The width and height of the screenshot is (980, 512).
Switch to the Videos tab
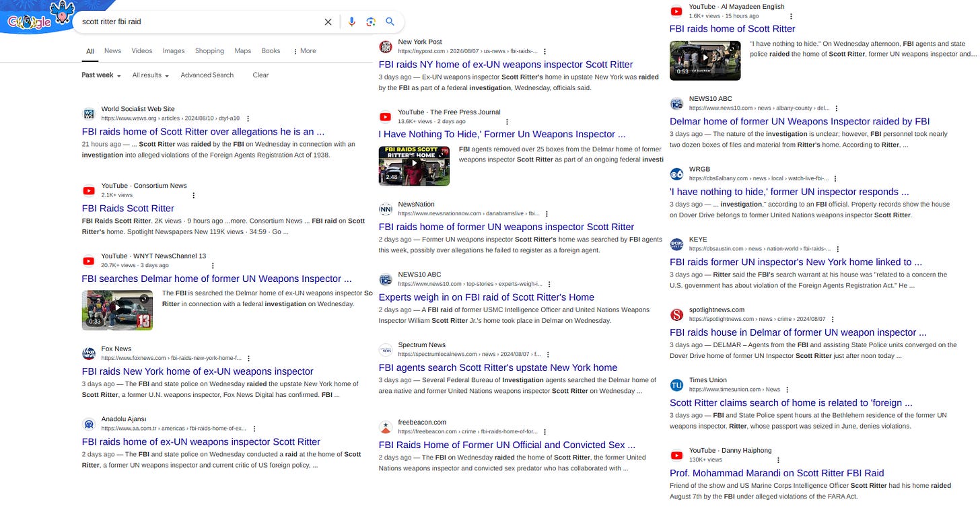click(x=142, y=51)
